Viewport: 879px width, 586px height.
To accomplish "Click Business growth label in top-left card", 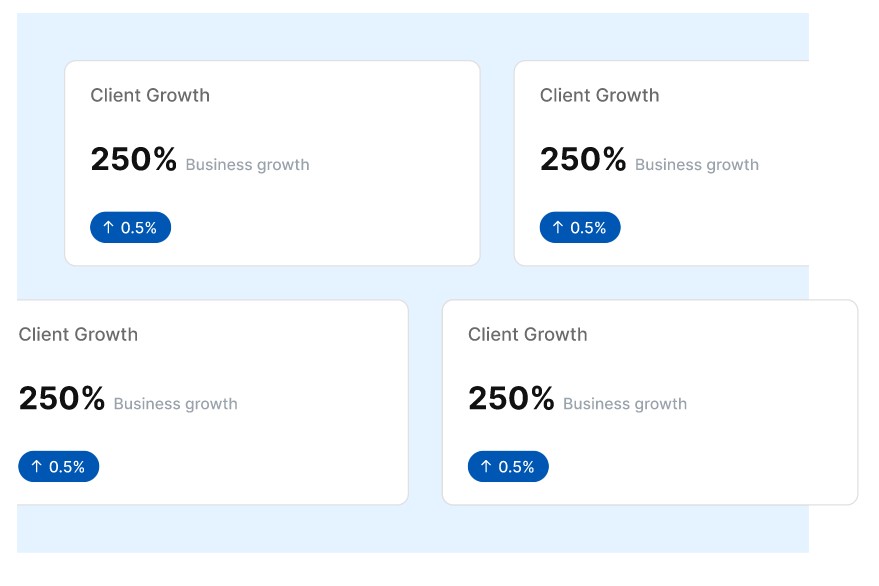I will click(x=247, y=165).
